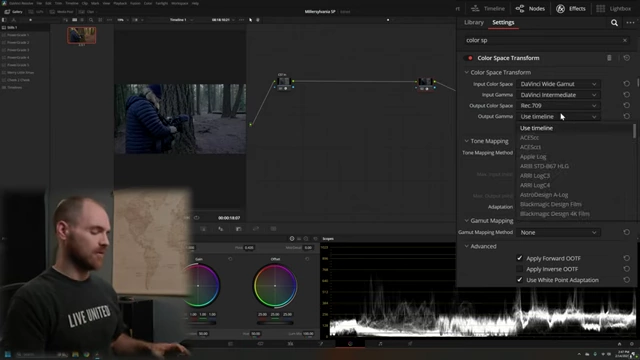Switch to the Deliver page icon
640x360 pixels.
coord(410,344)
